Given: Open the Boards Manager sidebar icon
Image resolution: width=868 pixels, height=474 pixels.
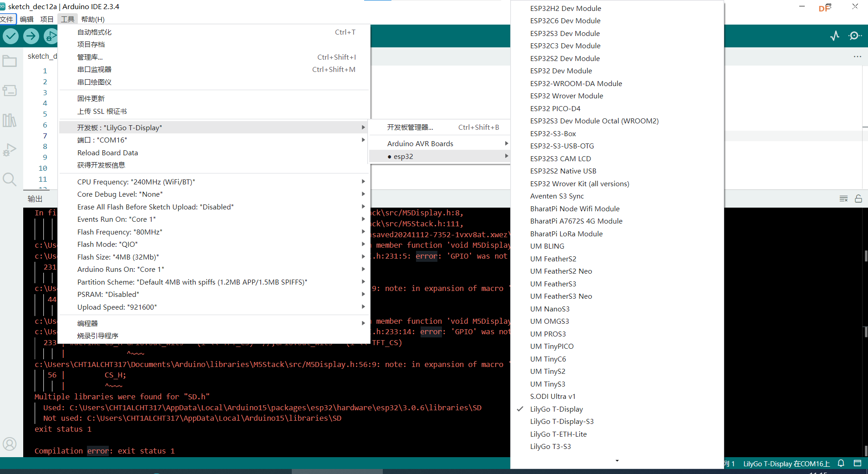Looking at the screenshot, I should (10, 91).
